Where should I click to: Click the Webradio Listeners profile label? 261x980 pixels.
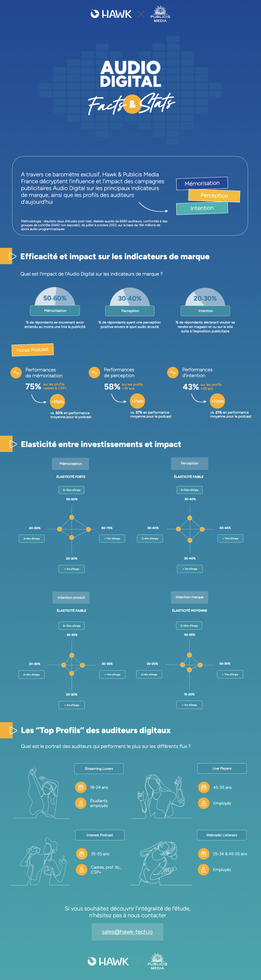(x=221, y=835)
